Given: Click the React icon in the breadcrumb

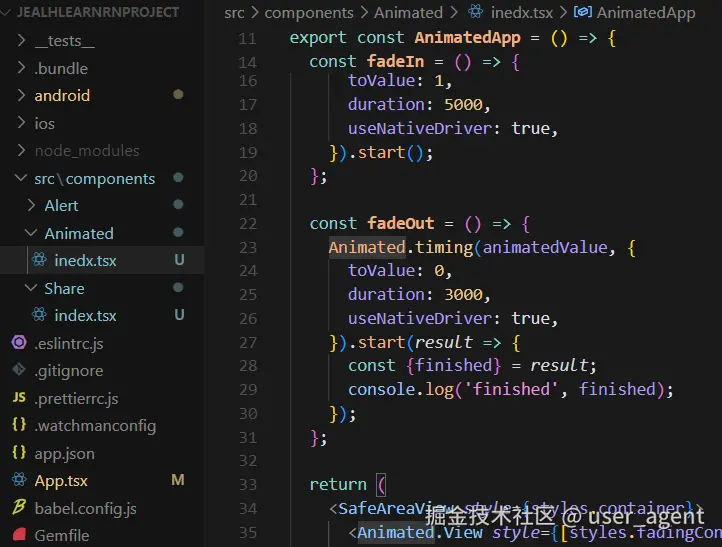Looking at the screenshot, I should coord(476,12).
